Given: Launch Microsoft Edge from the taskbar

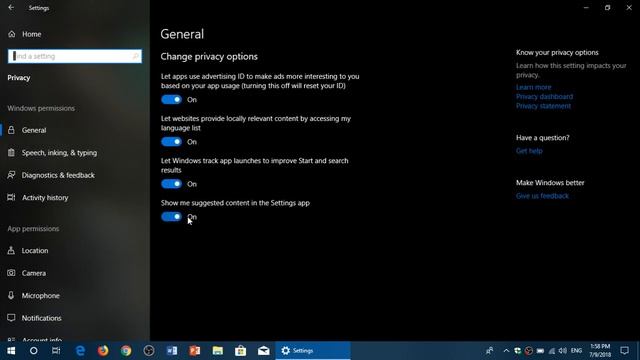Looking at the screenshot, I should point(80,351).
